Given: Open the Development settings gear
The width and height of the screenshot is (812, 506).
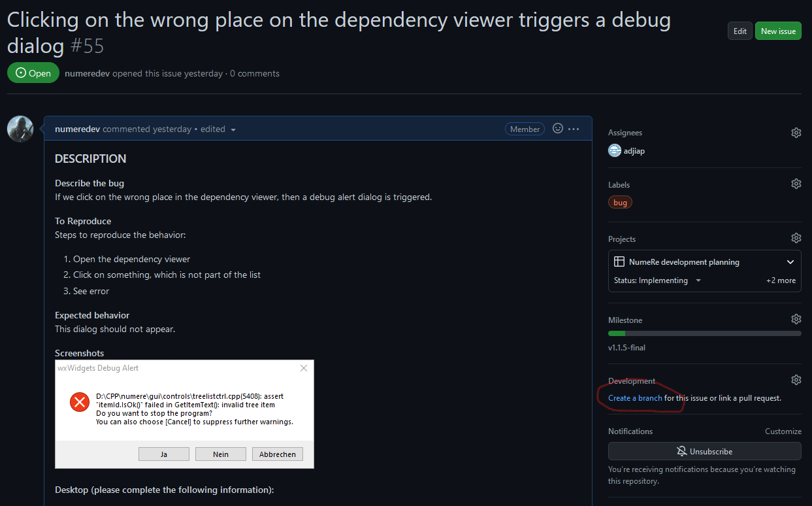Looking at the screenshot, I should click(796, 380).
